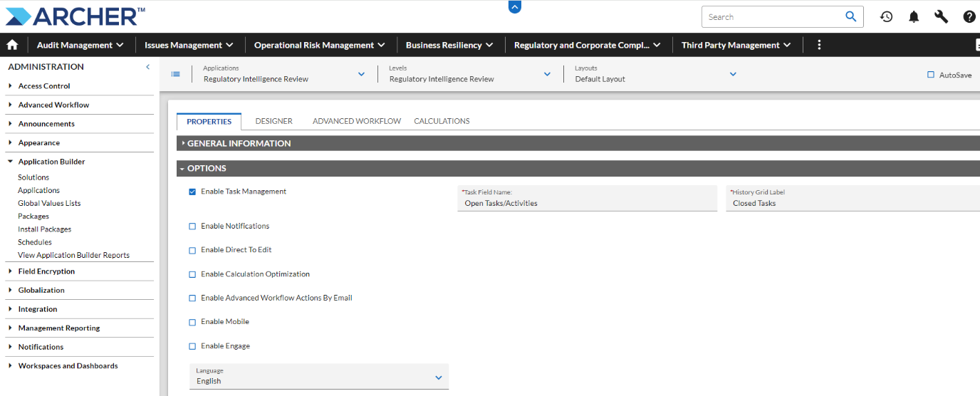Click the list view icon beside Applications
The width and height of the screenshot is (980, 396).
click(x=176, y=74)
